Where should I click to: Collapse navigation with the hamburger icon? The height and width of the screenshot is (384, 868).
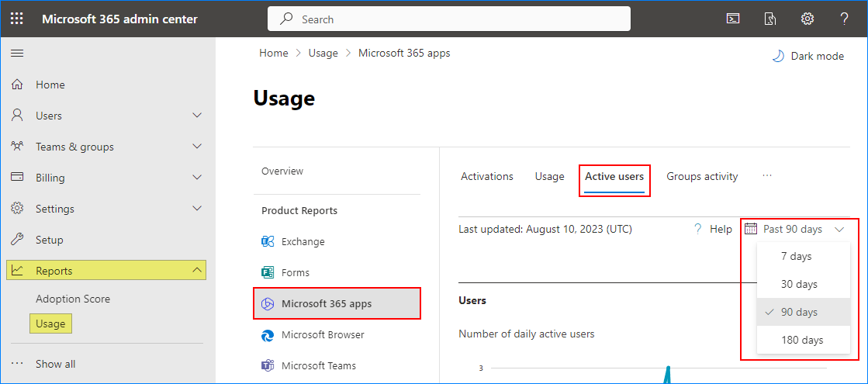(x=17, y=53)
